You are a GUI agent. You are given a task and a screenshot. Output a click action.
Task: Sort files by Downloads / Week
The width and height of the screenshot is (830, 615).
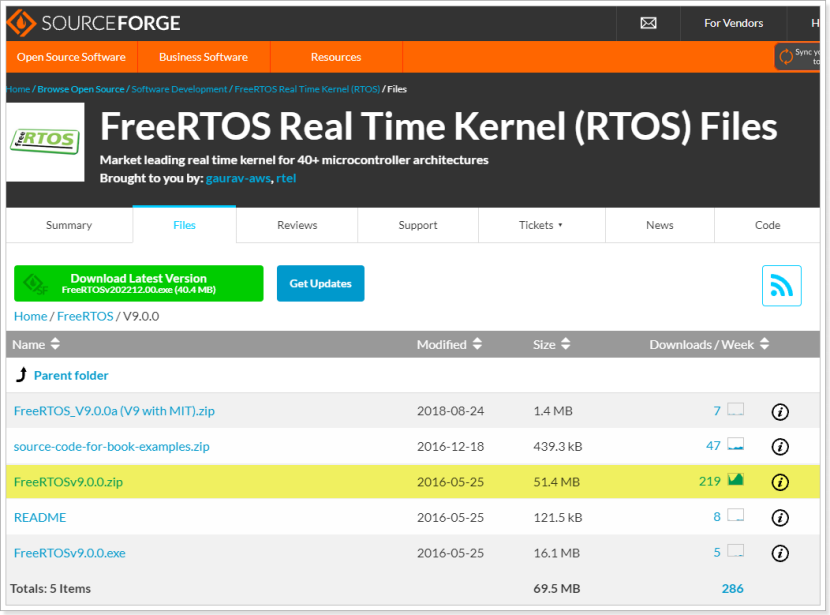[x=709, y=345]
